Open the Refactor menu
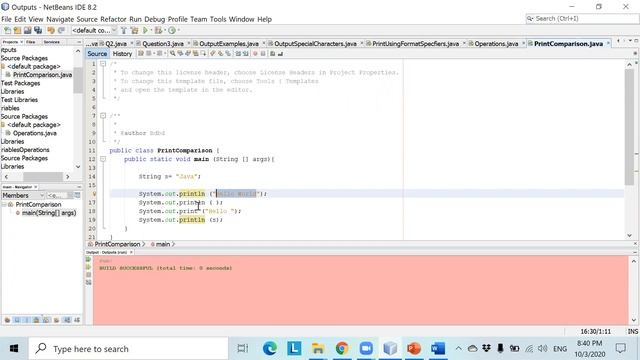The width and height of the screenshot is (640, 360). 113,19
